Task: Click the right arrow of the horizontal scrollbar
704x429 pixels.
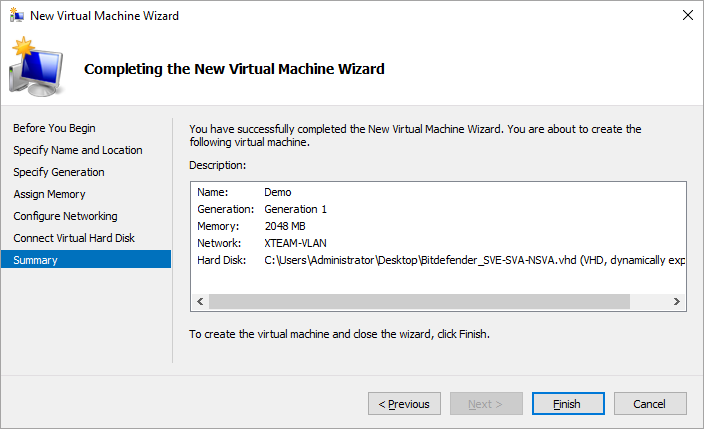Action: [x=677, y=301]
